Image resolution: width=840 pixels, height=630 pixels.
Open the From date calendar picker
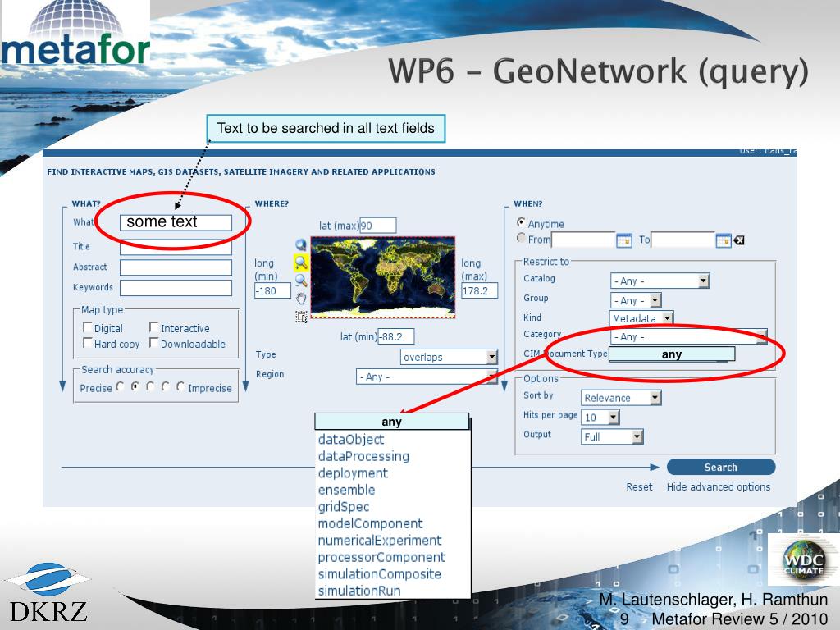click(624, 240)
